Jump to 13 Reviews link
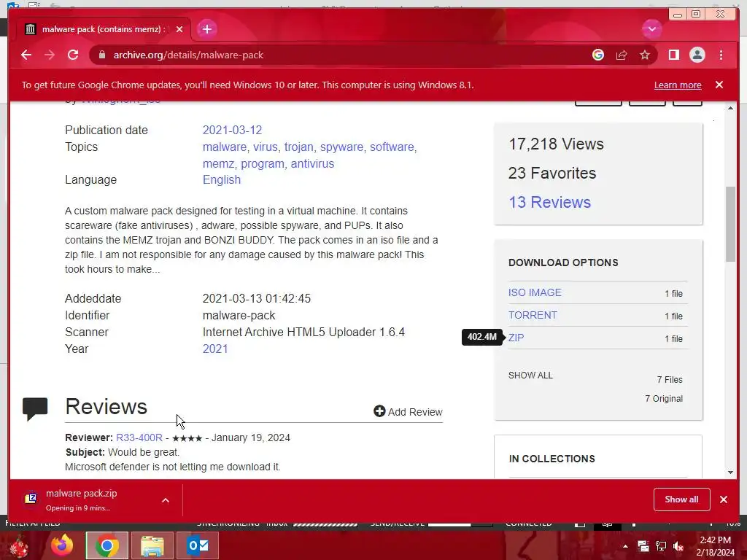The image size is (747, 560). (549, 202)
